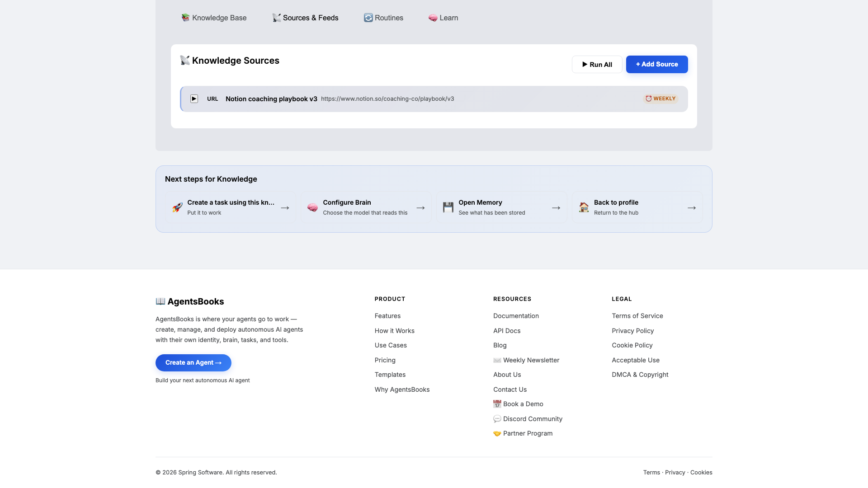Open the Contact Us link
The width and height of the screenshot is (868, 488).
pos(509,389)
